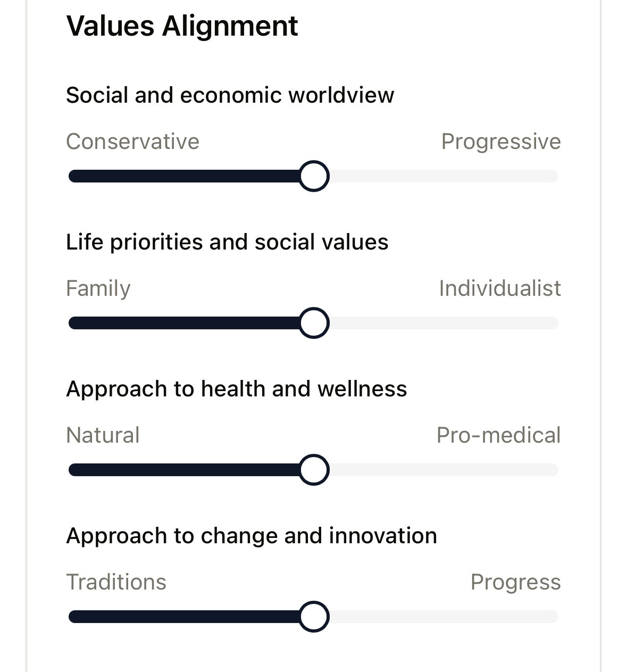Screen dimensions: 627x672
Task: Select the Conservative label
Action: point(132,142)
